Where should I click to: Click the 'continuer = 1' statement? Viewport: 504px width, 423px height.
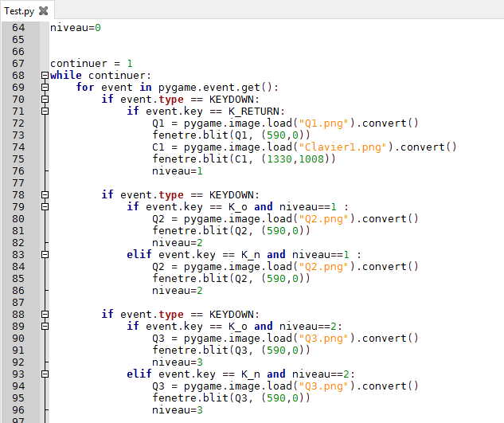click(x=92, y=64)
